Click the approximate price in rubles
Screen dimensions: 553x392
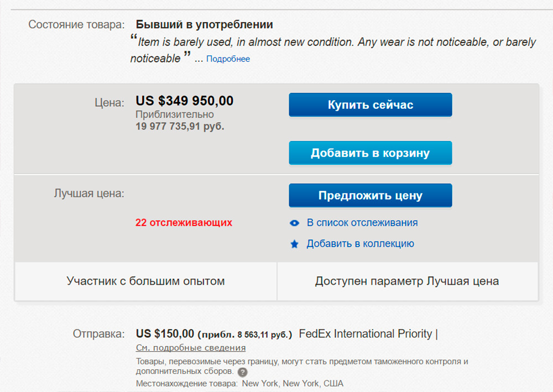[180, 126]
